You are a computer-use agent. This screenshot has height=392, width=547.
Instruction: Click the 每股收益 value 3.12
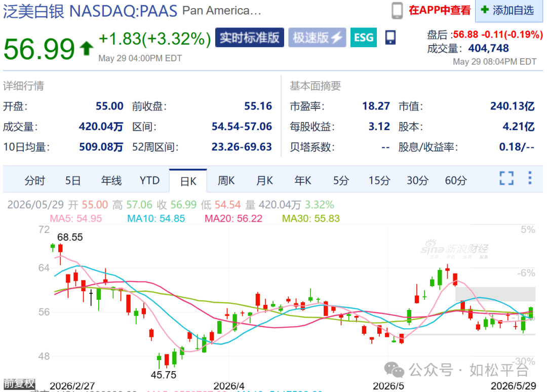[x=379, y=126]
